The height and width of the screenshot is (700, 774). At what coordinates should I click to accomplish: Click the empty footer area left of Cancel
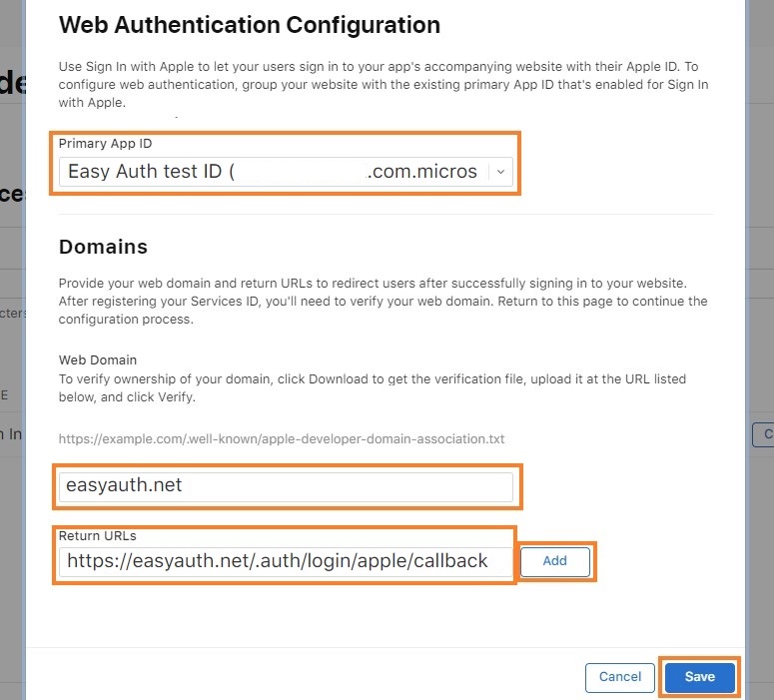(300, 677)
